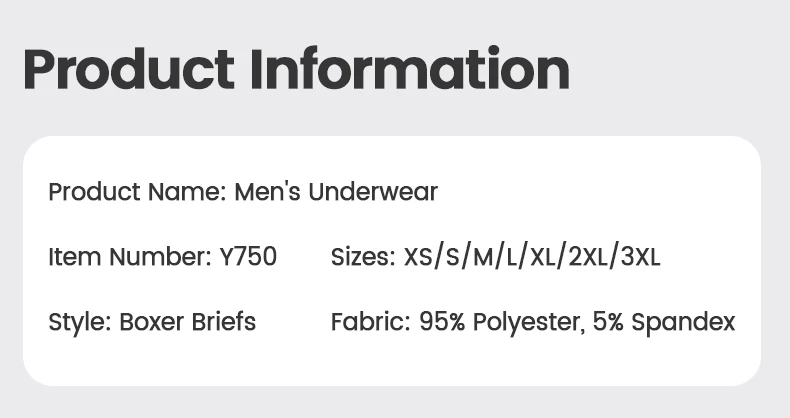Viewport: 790px width, 418px height.
Task: Click the Style label
Action: 80,322
